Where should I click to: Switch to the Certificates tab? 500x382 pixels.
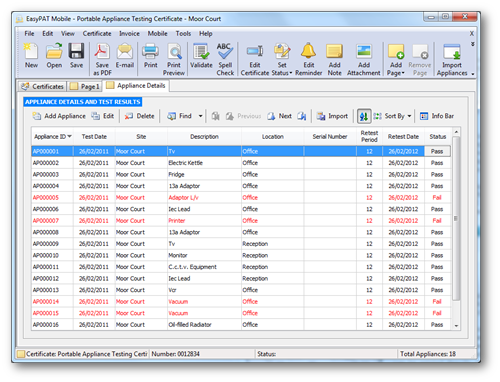(42, 87)
